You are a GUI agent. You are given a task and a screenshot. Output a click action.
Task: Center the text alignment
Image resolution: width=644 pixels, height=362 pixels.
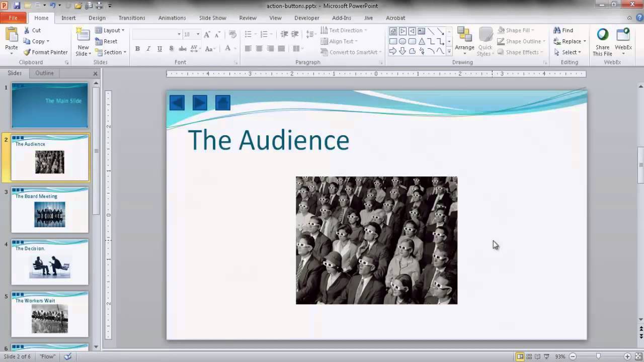(x=259, y=49)
